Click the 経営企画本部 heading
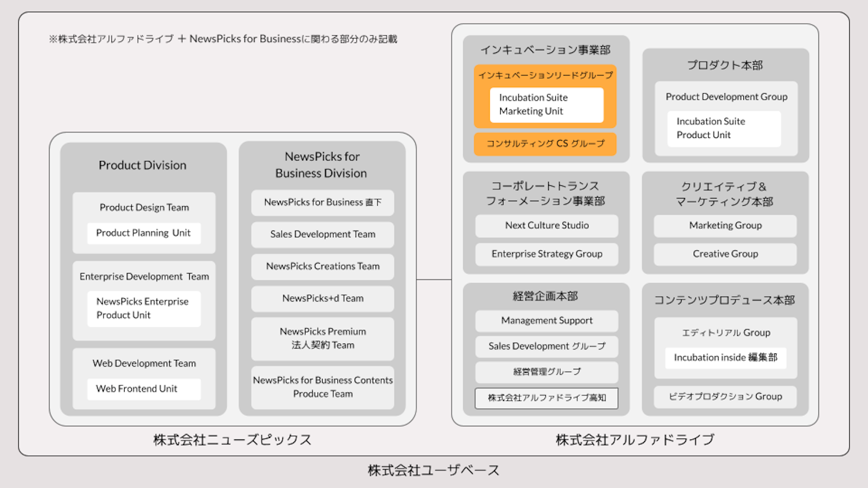Image resolution: width=868 pixels, height=488 pixels. click(545, 296)
